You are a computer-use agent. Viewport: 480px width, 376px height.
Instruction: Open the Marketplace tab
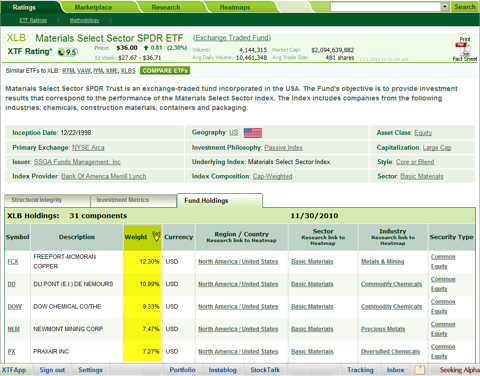pos(93,7)
